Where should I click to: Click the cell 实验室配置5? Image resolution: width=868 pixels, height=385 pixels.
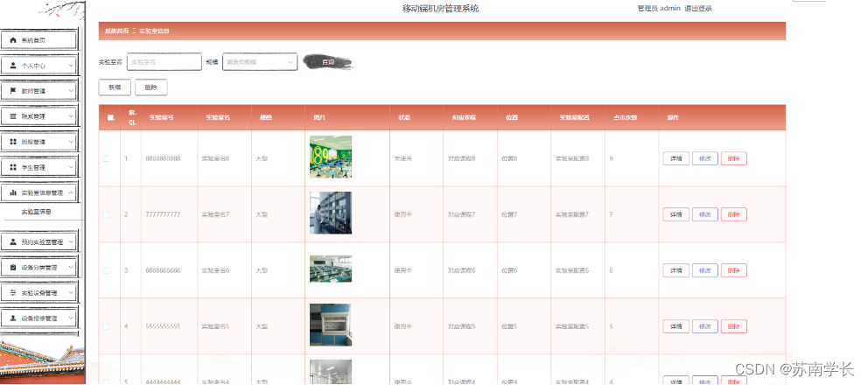[572, 326]
